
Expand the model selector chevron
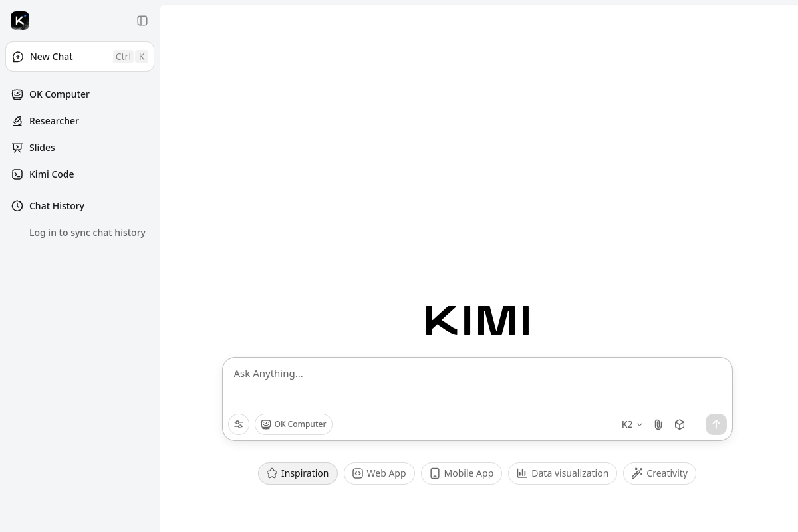(x=639, y=424)
